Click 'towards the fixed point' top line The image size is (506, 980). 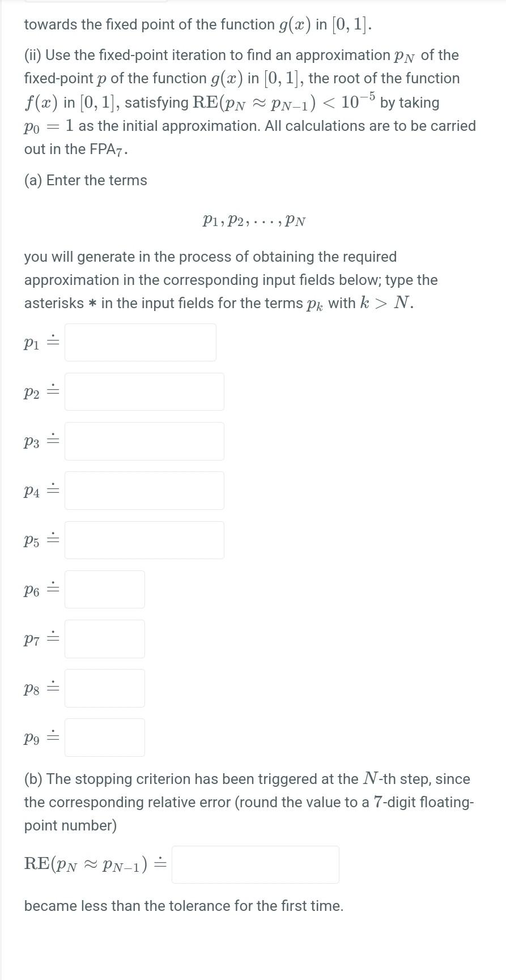[x=198, y=24]
